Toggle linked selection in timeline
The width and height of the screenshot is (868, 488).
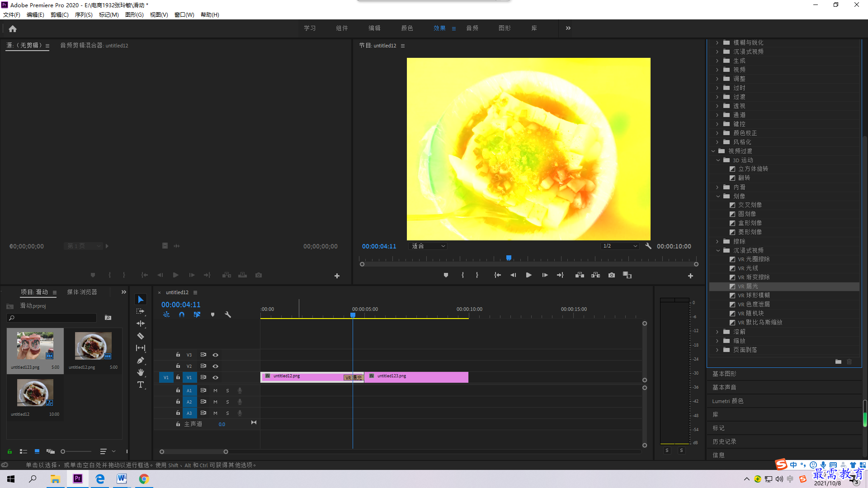pyautogui.click(x=197, y=314)
